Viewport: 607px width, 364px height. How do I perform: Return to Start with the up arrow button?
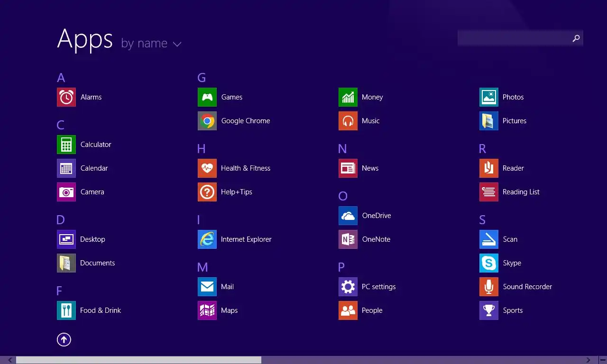pyautogui.click(x=64, y=339)
